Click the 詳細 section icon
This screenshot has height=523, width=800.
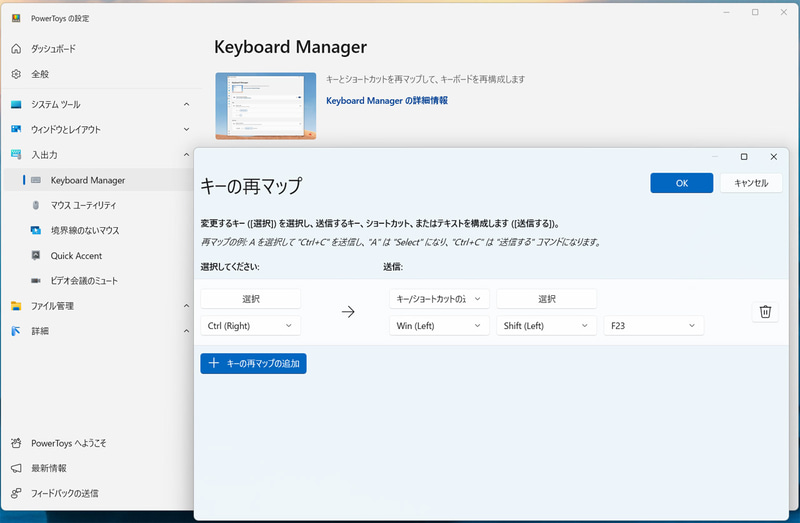tap(16, 331)
